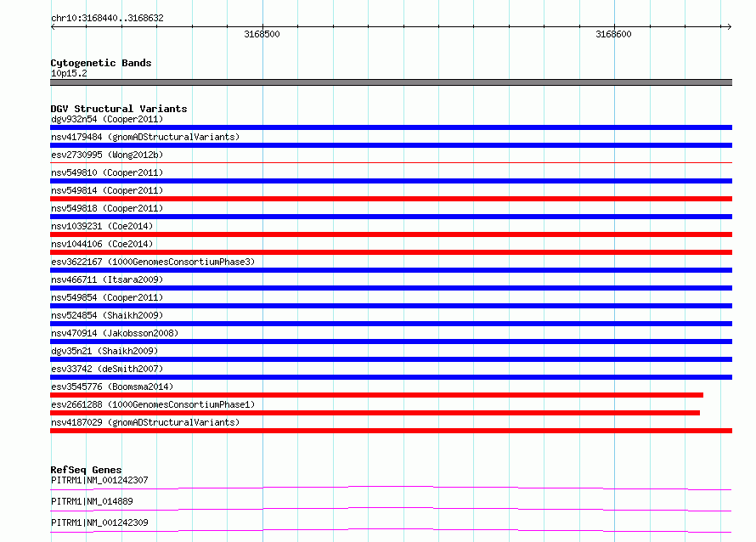This screenshot has width=756, height=542.
Task: Click the magenta line for PITRM1|NM_001242309
Action: (391, 530)
